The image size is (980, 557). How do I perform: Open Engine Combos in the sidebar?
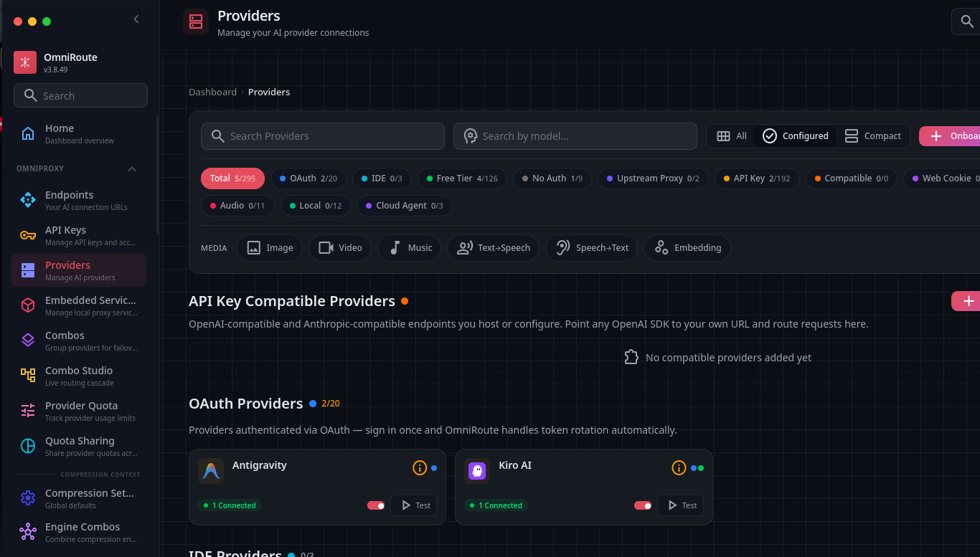click(x=78, y=532)
